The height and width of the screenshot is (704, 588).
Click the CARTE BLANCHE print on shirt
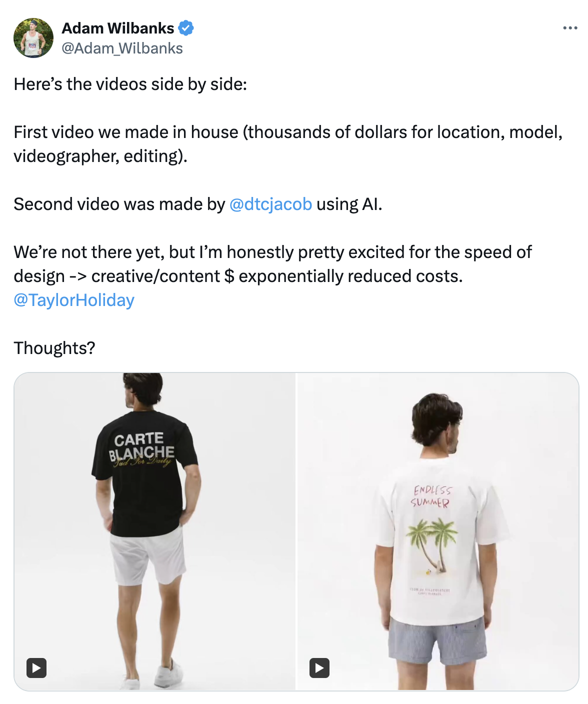[x=142, y=448]
